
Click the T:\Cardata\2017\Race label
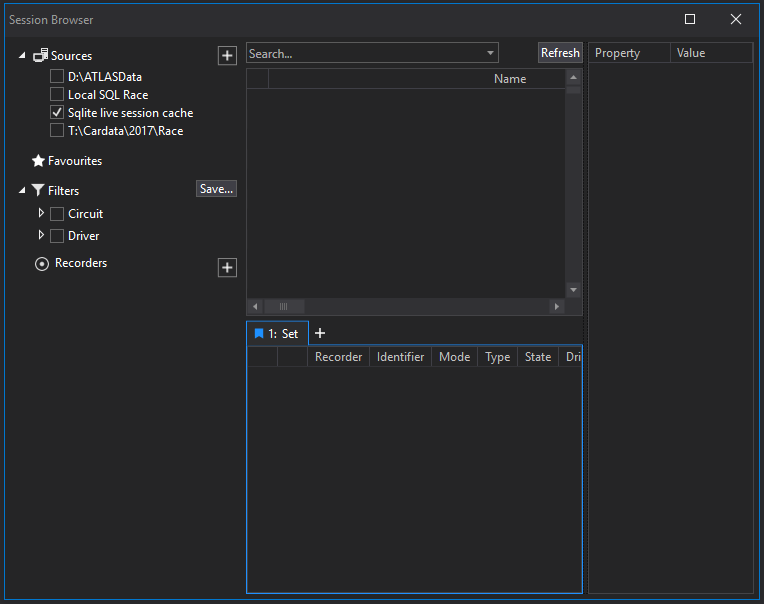[126, 131]
